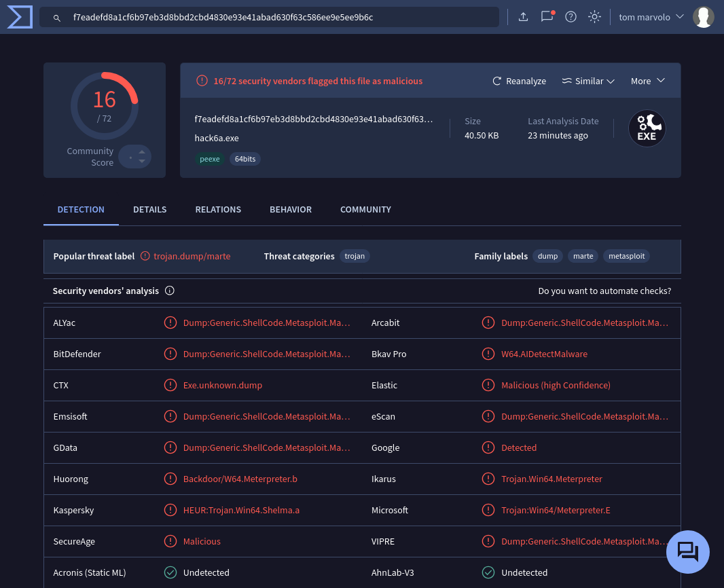
Task: Select CTX's Exe.unknown.dump result
Action: (223, 385)
